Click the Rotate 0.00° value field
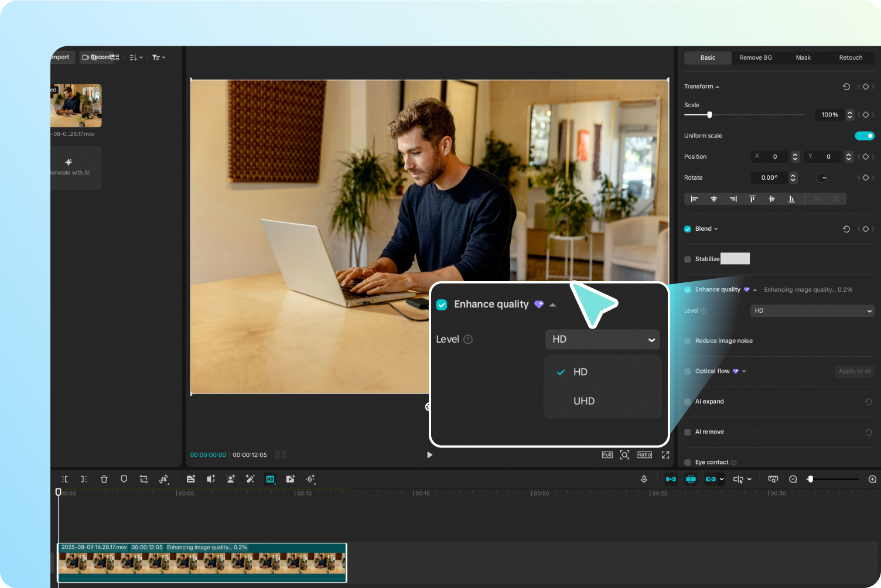The height and width of the screenshot is (588, 881). pyautogui.click(x=770, y=178)
